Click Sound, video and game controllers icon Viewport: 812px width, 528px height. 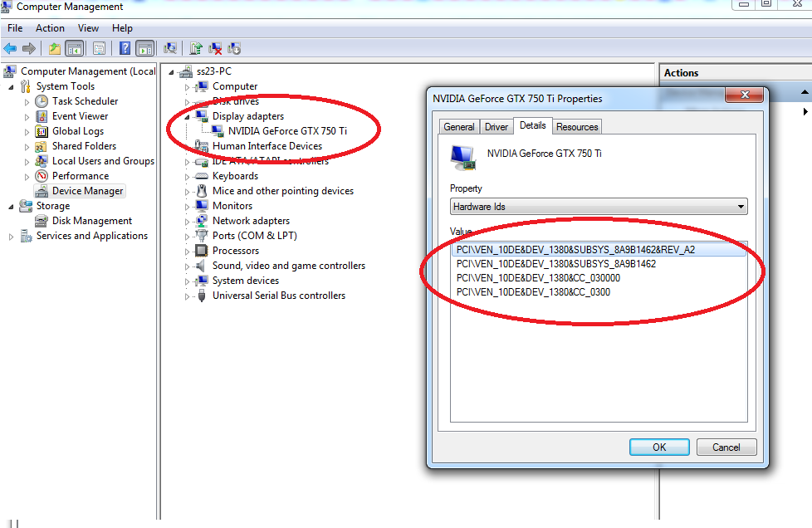coord(200,266)
